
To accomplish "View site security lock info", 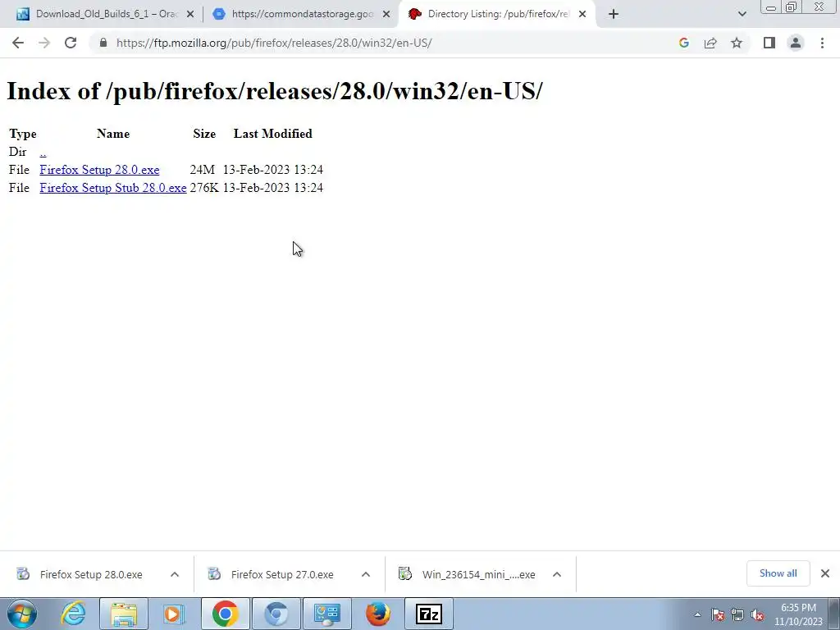I will 103,43.
